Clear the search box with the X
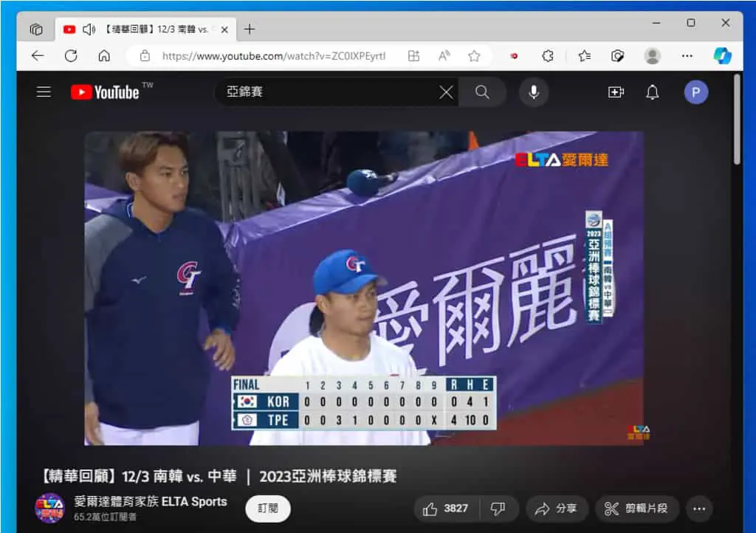 click(446, 92)
